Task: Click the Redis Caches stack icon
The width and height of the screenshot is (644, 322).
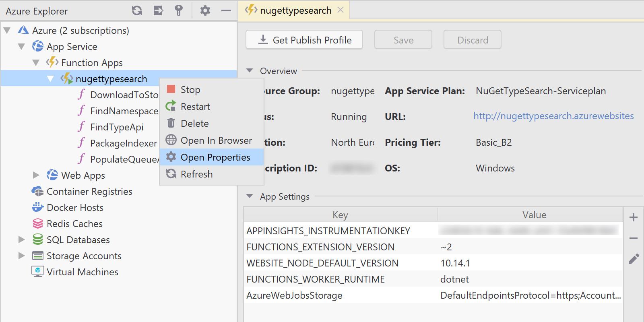Action: click(38, 223)
